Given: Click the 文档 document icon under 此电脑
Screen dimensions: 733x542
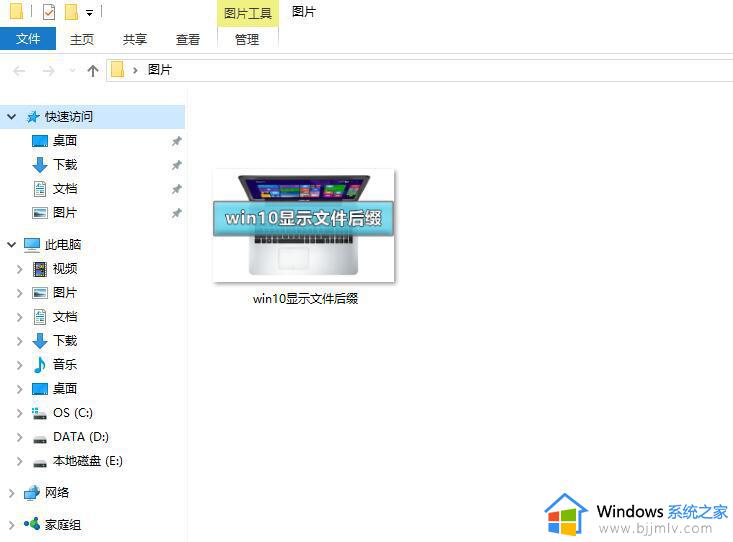Looking at the screenshot, I should pos(40,317).
